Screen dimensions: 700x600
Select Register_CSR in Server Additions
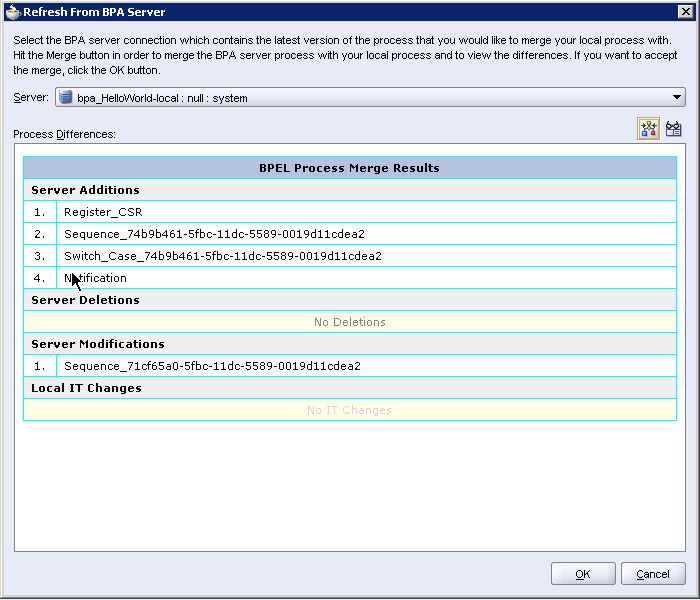tap(96, 212)
